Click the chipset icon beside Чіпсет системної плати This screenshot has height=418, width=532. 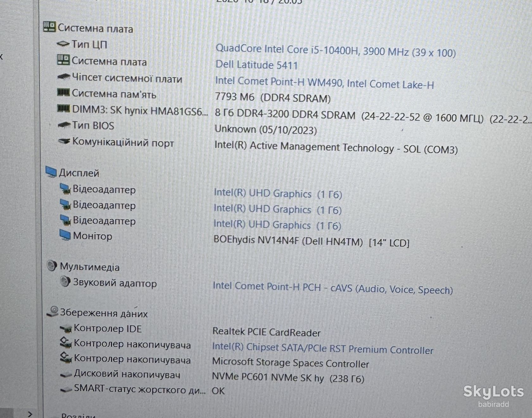coord(64,76)
